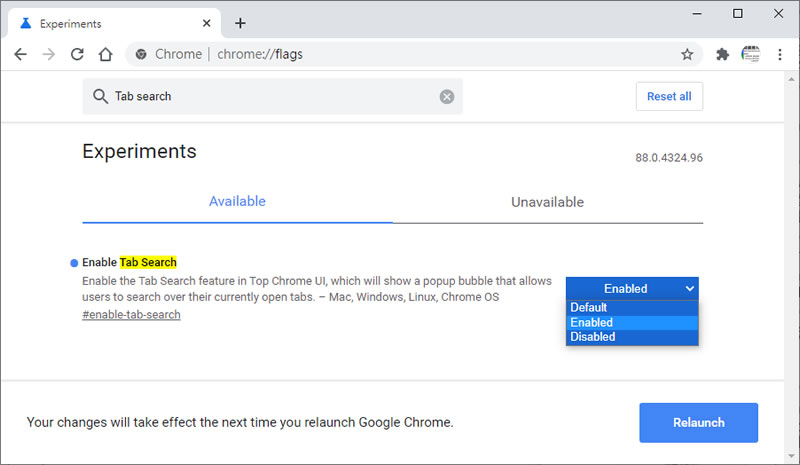
Task: Switch to the Available tab
Action: pos(237,202)
